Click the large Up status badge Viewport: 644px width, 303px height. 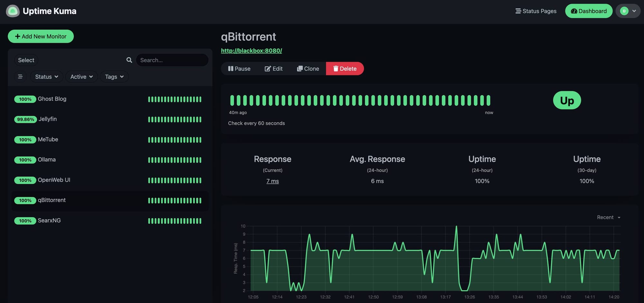click(567, 100)
